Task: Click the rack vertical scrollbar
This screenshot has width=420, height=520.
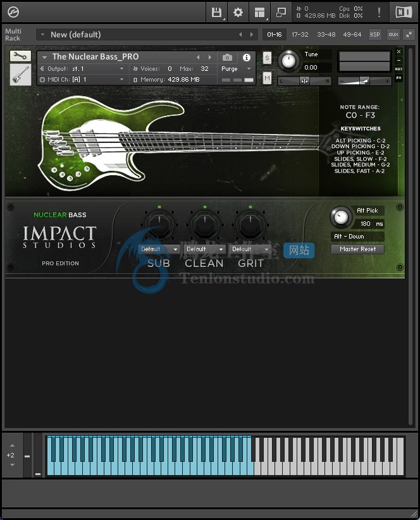Action: tap(411, 235)
